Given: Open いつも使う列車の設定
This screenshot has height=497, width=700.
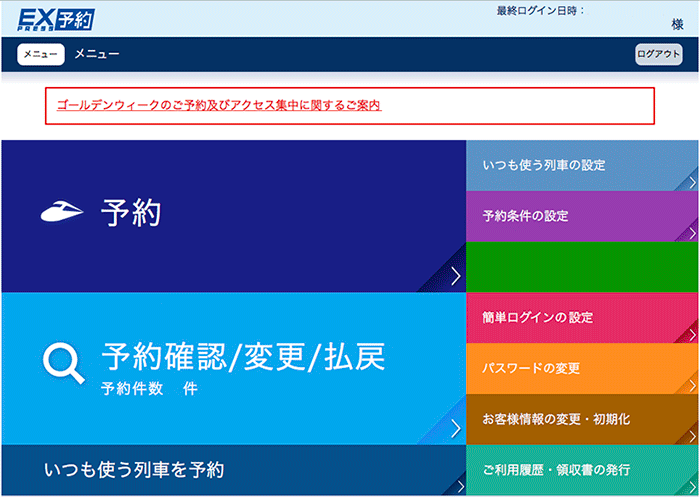Looking at the screenshot, I should click(x=582, y=166).
